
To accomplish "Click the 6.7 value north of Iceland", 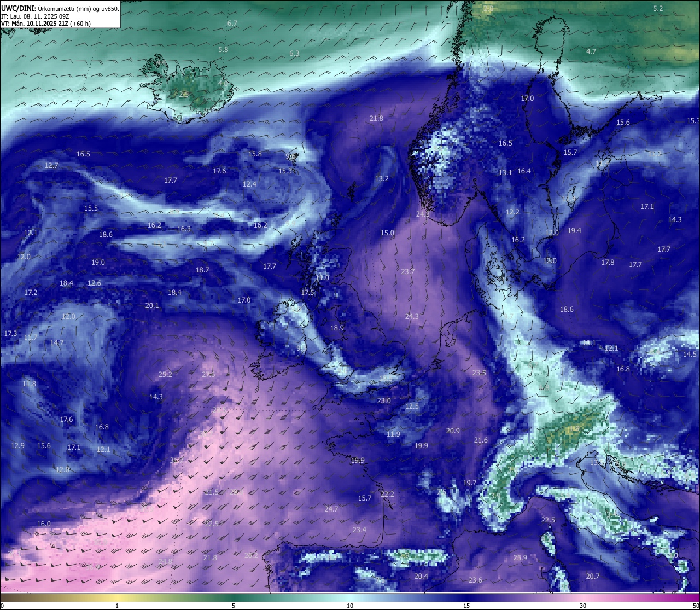I will click(x=232, y=24).
